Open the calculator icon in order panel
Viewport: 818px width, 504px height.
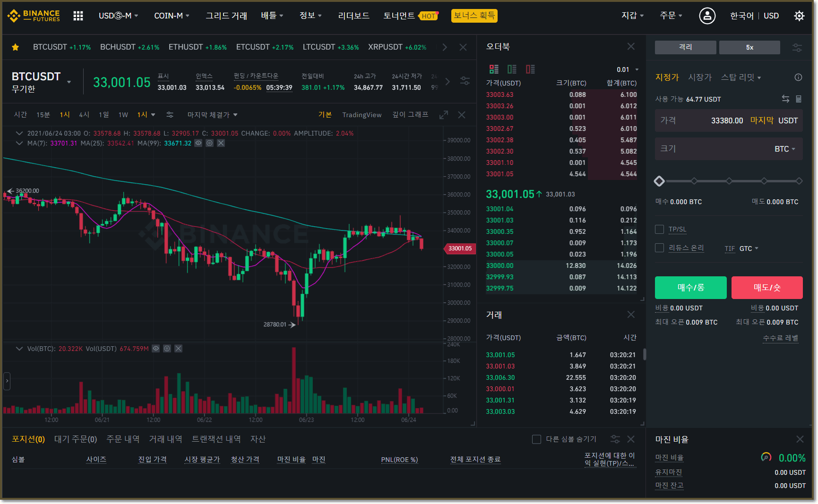click(799, 99)
